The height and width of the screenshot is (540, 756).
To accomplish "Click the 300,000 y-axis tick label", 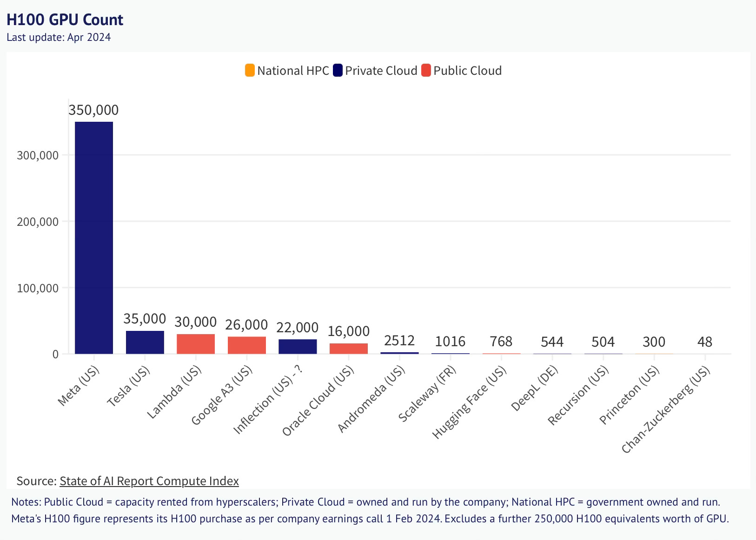I will click(x=38, y=155).
